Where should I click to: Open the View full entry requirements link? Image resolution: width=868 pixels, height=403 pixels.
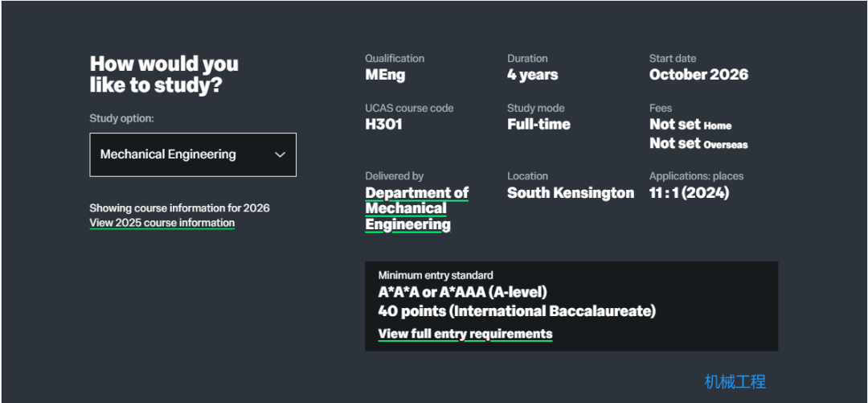[x=465, y=335]
